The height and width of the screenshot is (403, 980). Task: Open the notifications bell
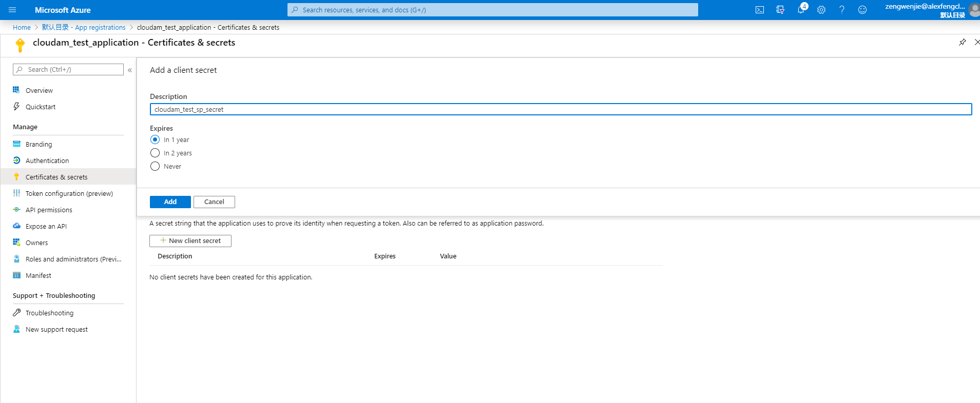pyautogui.click(x=801, y=10)
